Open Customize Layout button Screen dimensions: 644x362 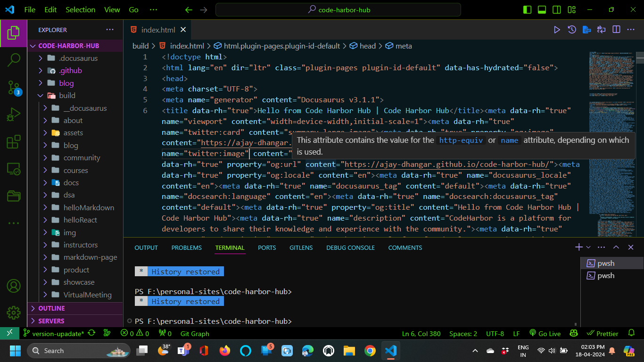tap(572, 9)
